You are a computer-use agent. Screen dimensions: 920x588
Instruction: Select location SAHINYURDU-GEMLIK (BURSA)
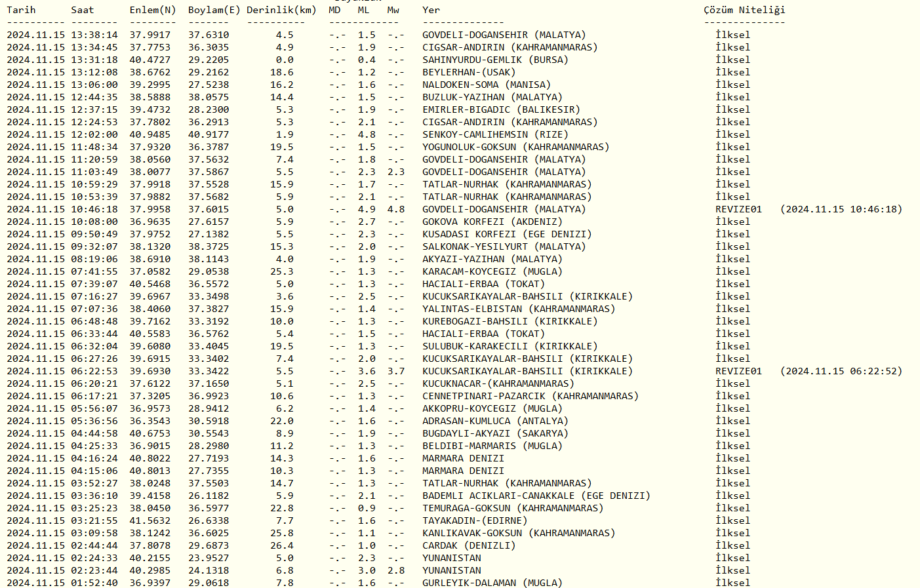coord(495,60)
